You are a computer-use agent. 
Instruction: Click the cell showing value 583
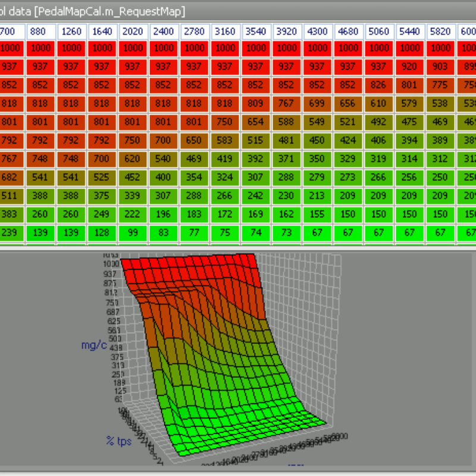[x=226, y=141]
